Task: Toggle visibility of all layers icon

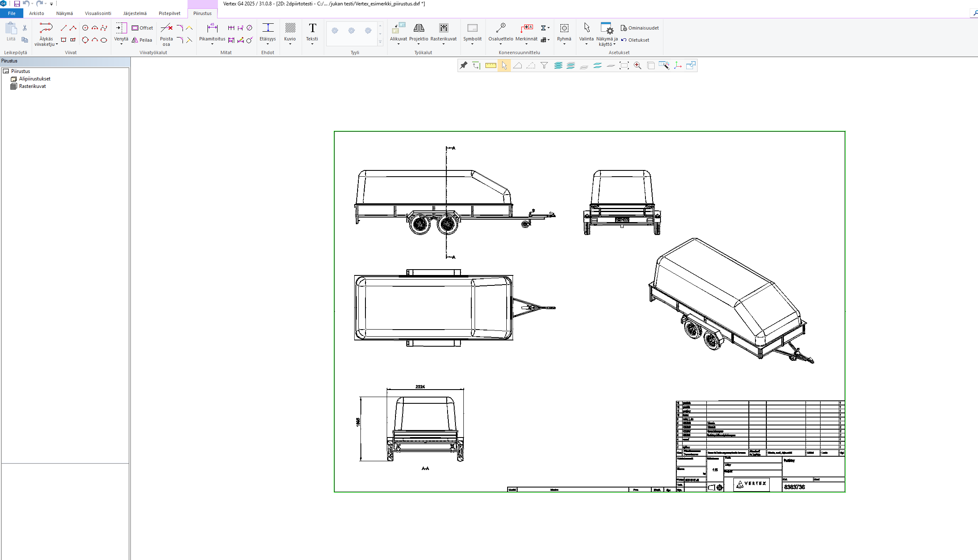Action: click(x=558, y=65)
